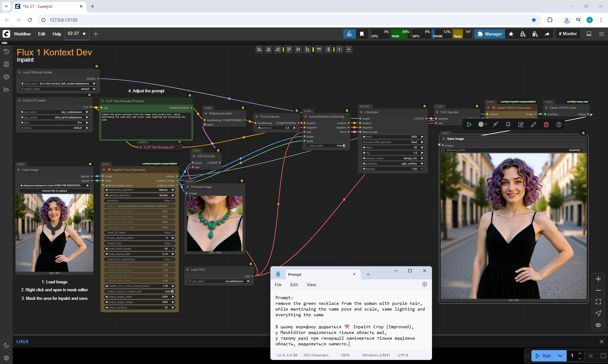The height and width of the screenshot is (364, 608).
Task: Click the align left edges icon
Action: tap(259, 49)
